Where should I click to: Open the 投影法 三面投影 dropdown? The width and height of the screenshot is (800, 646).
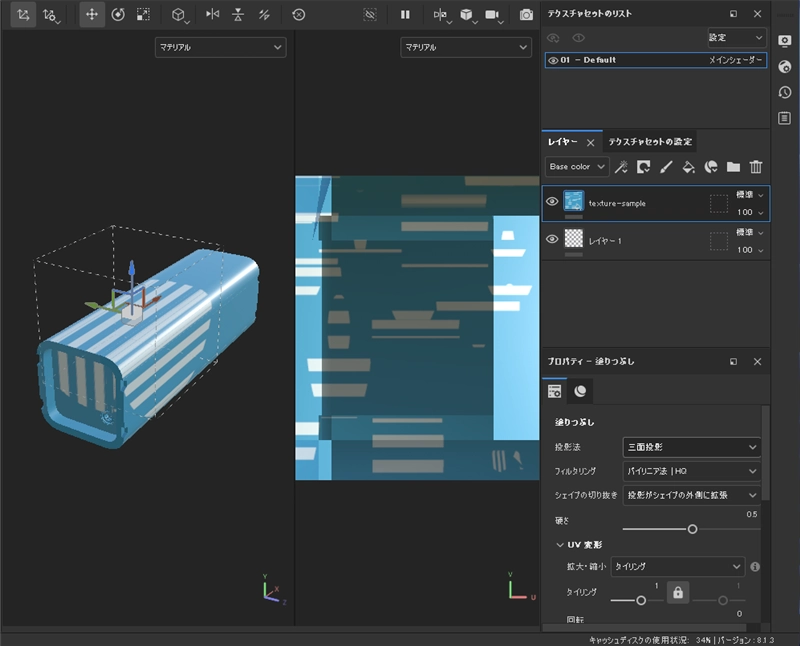click(692, 447)
